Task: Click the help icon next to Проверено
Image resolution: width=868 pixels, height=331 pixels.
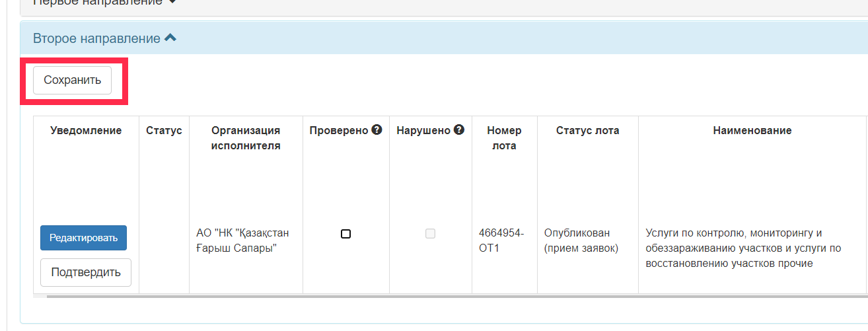Action: 377,130
